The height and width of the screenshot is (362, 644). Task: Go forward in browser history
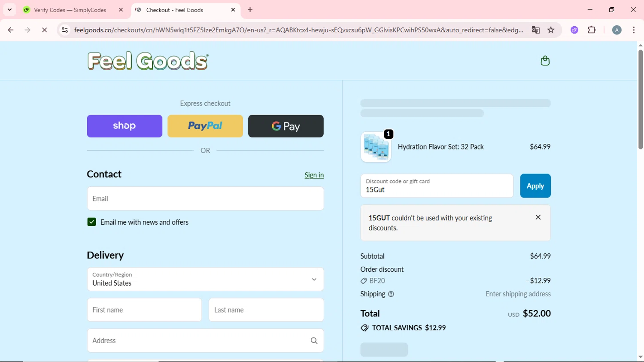(x=27, y=30)
